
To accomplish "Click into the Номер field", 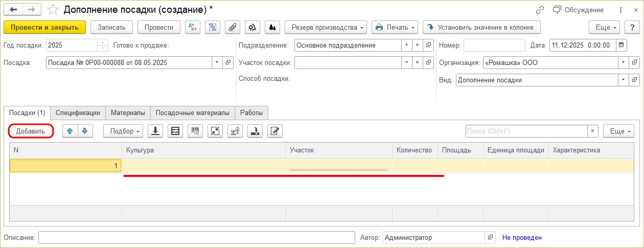I will click(494, 45).
